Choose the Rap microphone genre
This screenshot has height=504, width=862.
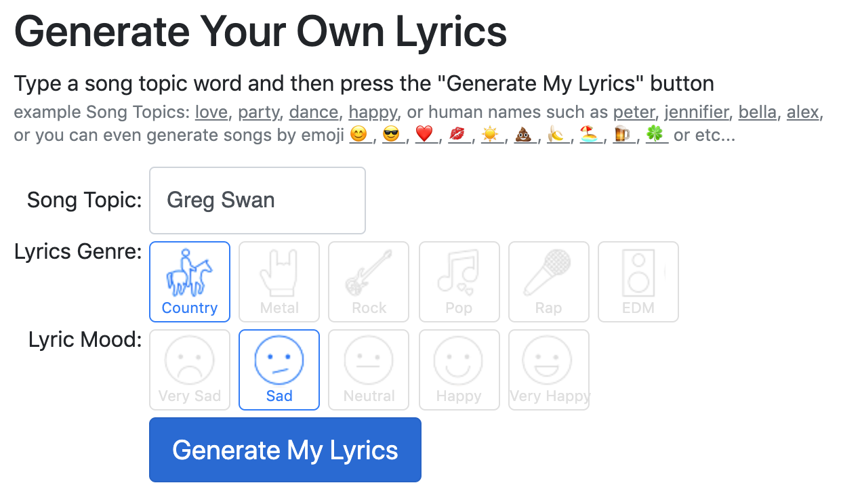[548, 281]
